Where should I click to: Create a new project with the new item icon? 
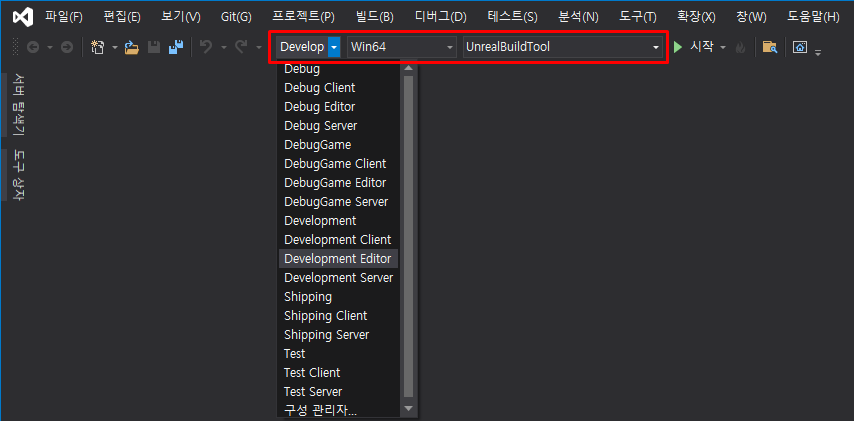[x=97, y=47]
